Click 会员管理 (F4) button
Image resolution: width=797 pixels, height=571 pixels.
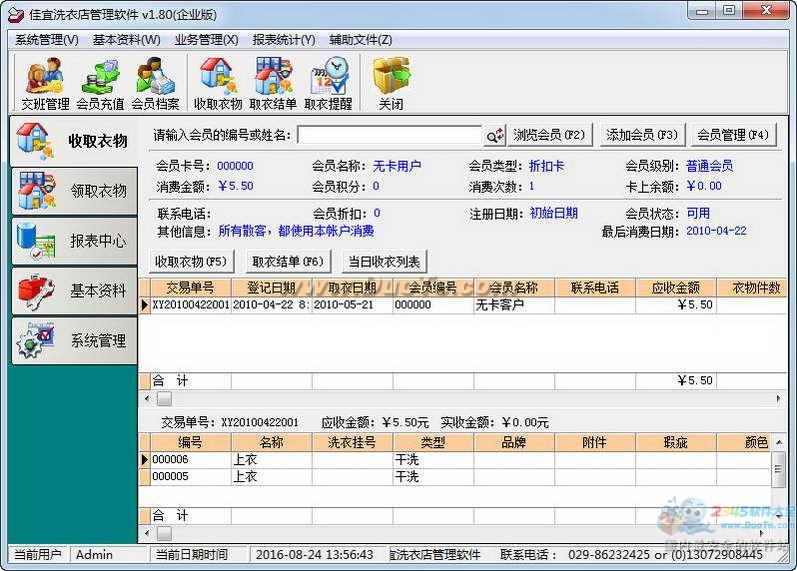pyautogui.click(x=733, y=135)
